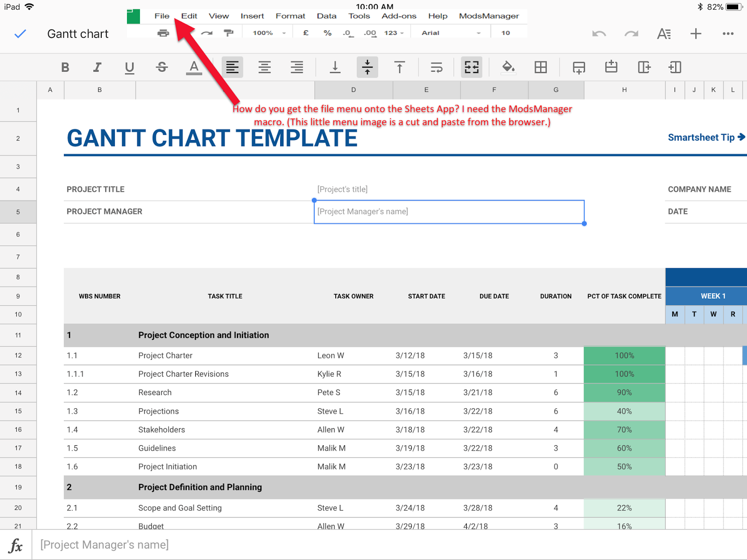The width and height of the screenshot is (747, 560).
Task: Open the 123 number format dropdown
Action: (394, 33)
